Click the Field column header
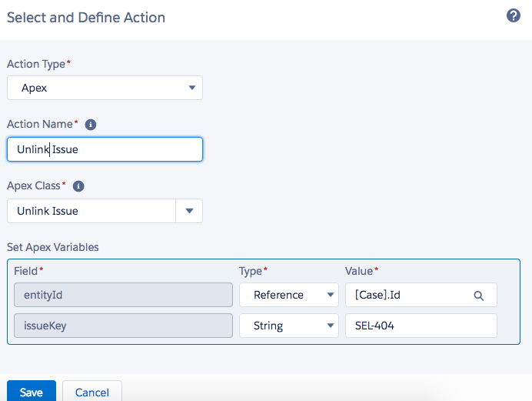Viewport: 532px width, 401px height. coord(28,271)
